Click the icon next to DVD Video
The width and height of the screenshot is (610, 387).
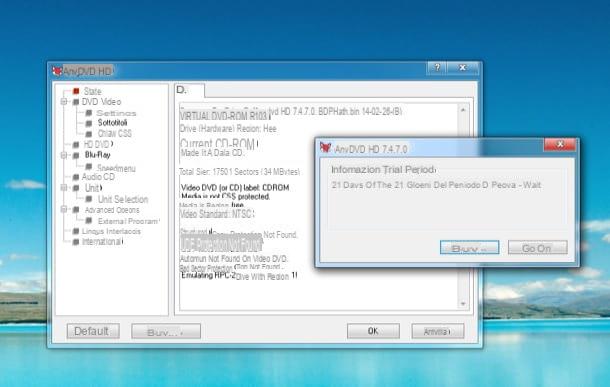pos(76,102)
